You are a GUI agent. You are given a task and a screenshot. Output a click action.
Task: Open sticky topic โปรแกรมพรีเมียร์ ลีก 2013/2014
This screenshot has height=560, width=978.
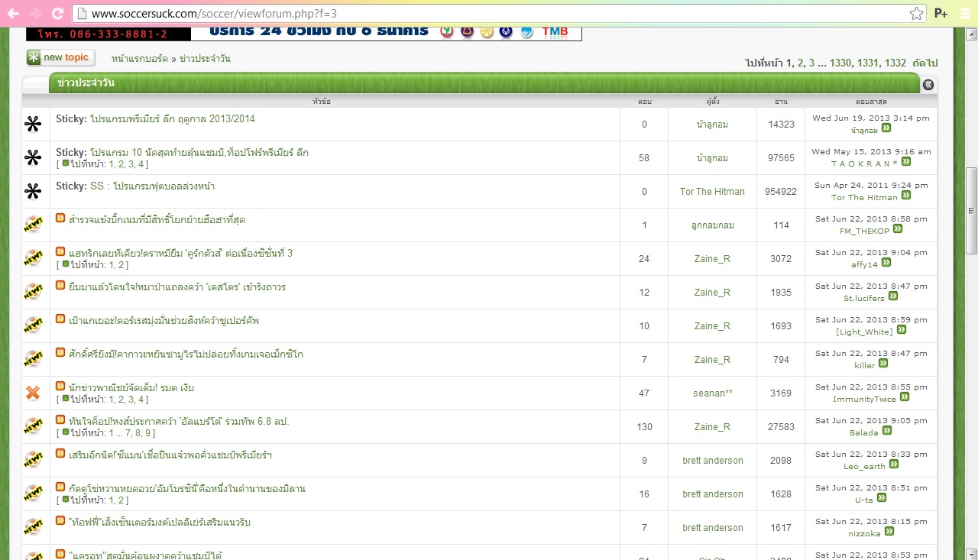click(173, 119)
